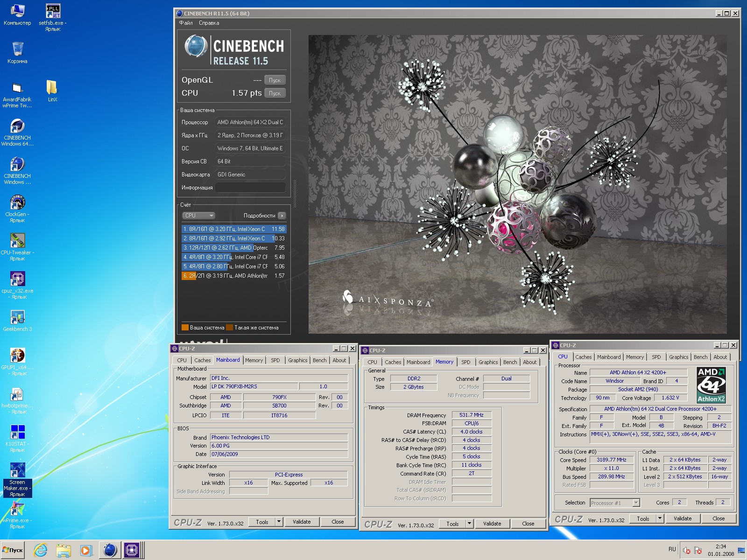
Task: Open the hwbotprime shortcut icon
Action: tap(17, 400)
